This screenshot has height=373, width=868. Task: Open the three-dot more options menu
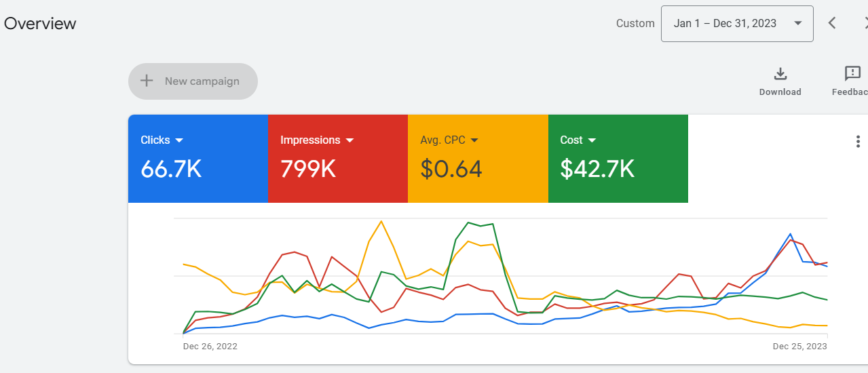coord(858,141)
